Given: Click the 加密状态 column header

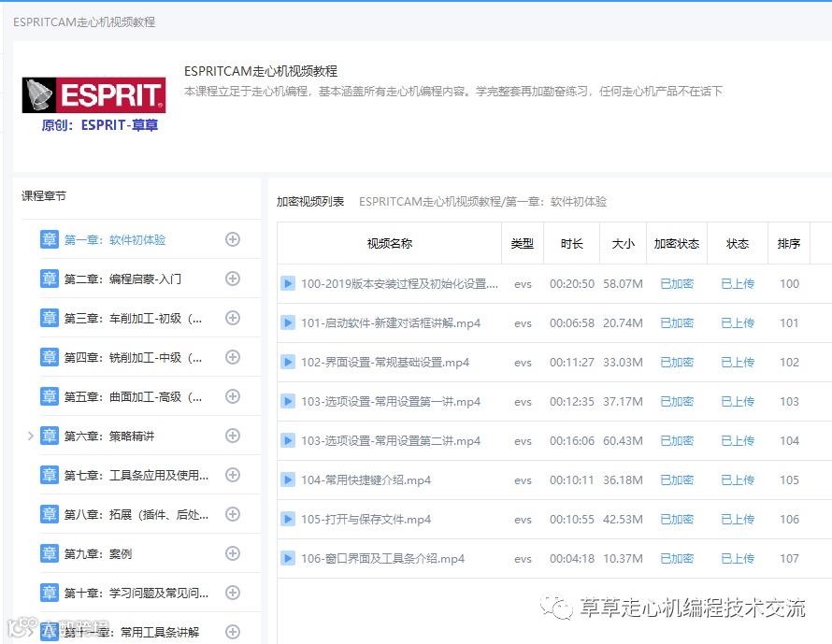Looking at the screenshot, I should pos(677,244).
